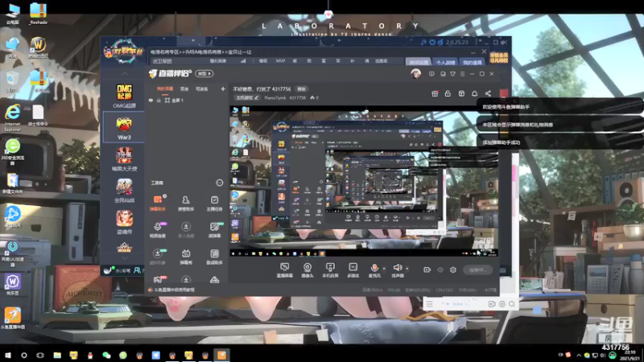Add 多媒体 multimedia source

[353, 270]
